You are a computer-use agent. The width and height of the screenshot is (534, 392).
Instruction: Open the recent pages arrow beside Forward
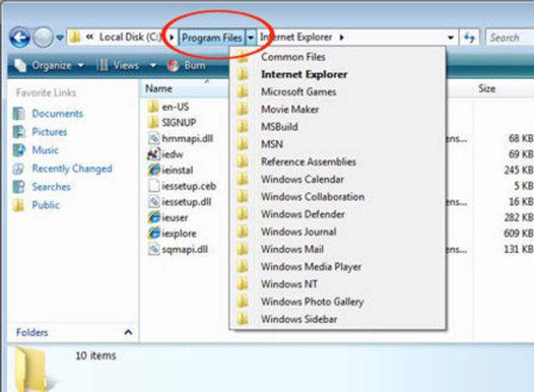pos(60,38)
